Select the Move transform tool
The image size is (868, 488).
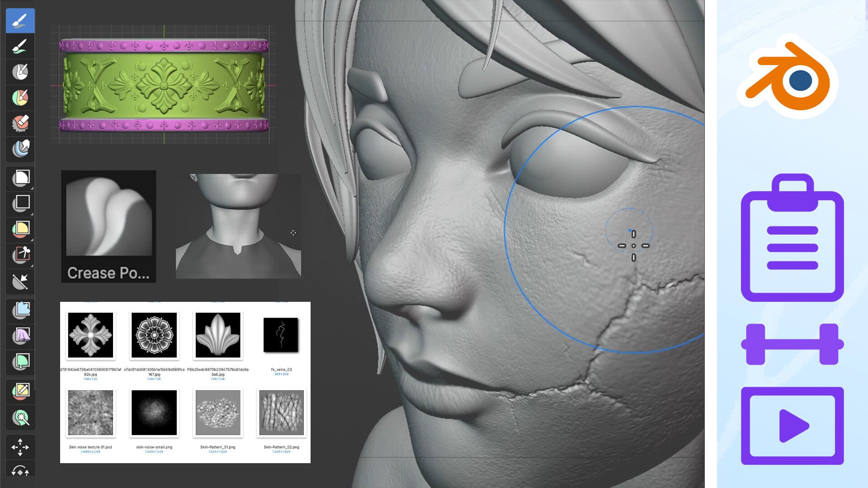[20, 447]
